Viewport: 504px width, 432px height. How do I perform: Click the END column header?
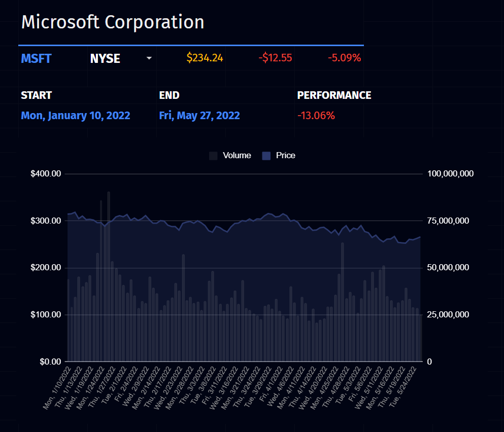[x=169, y=95]
